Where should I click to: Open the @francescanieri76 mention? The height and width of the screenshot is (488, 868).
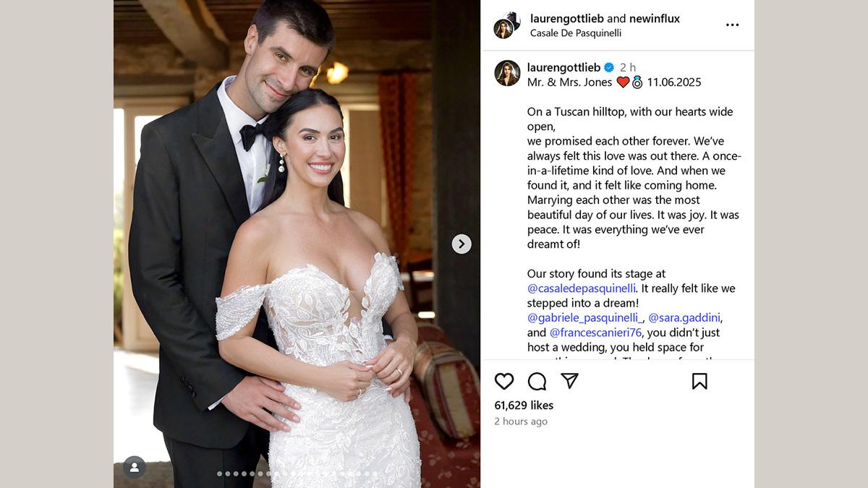[x=595, y=333]
